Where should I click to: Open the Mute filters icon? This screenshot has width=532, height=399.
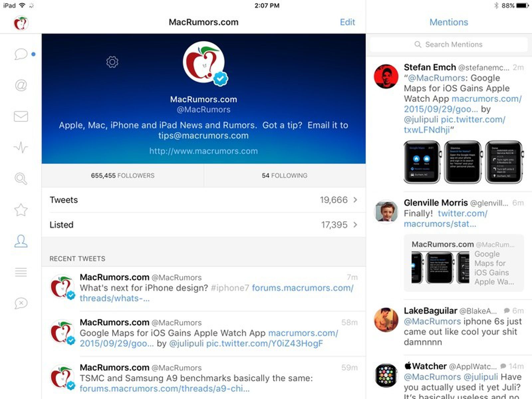pos(21,303)
